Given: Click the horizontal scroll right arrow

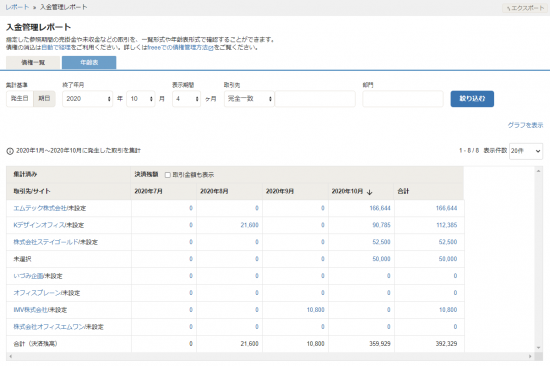Looking at the screenshot, I should click(530, 356).
